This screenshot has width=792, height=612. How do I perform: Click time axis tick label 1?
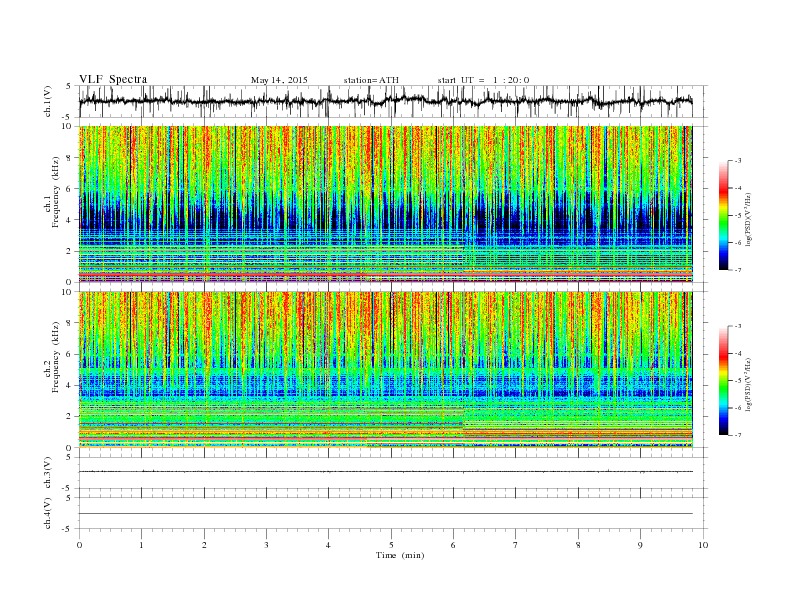(142, 545)
